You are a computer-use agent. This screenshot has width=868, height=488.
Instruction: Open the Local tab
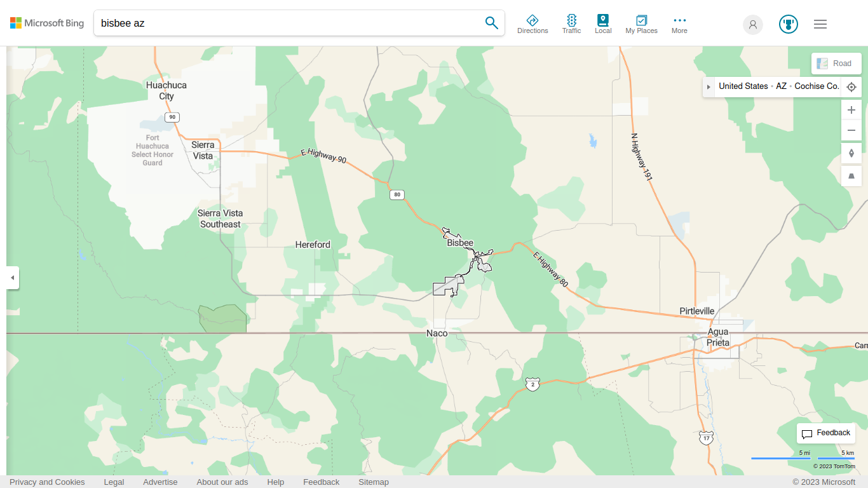(x=603, y=24)
